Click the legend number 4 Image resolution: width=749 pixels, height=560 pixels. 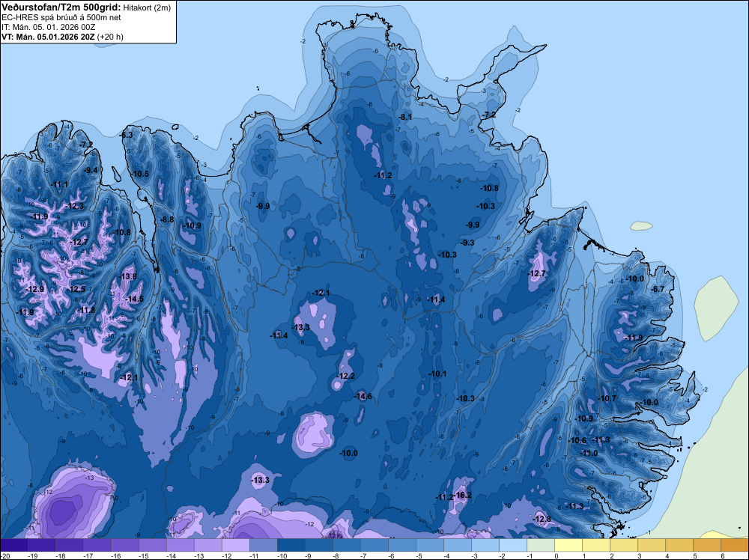[667, 556]
